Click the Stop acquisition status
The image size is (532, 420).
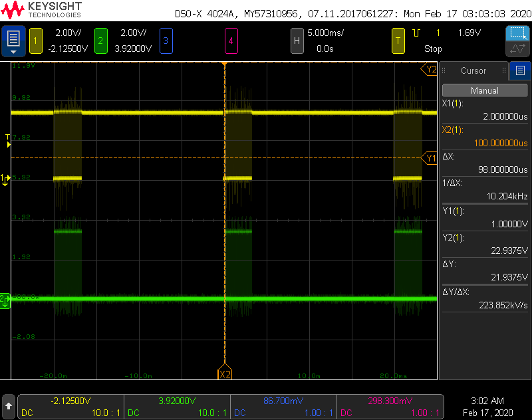point(433,49)
